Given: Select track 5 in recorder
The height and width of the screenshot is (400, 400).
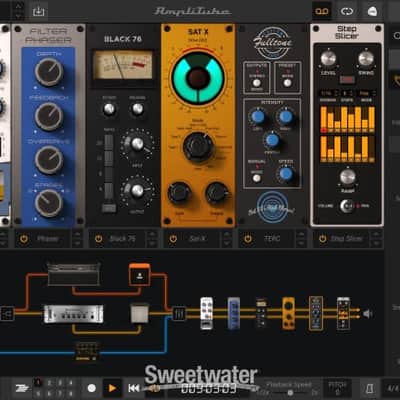Looking at the screenshot, I should 38,394.
